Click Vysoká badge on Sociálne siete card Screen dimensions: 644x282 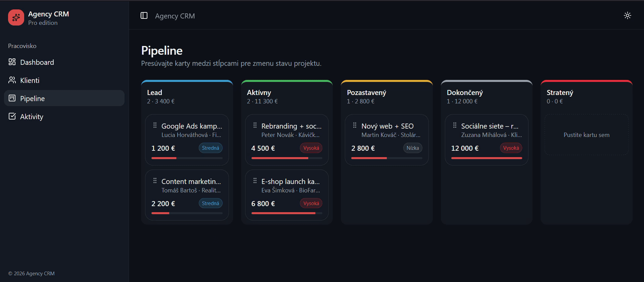pos(511,148)
